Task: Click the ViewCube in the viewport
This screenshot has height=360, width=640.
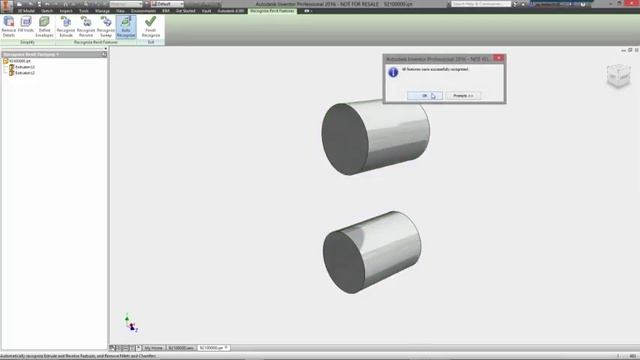Action: pos(618,76)
